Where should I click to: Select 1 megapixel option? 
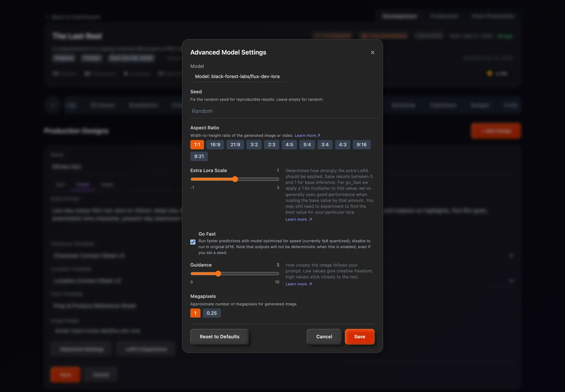click(x=195, y=313)
